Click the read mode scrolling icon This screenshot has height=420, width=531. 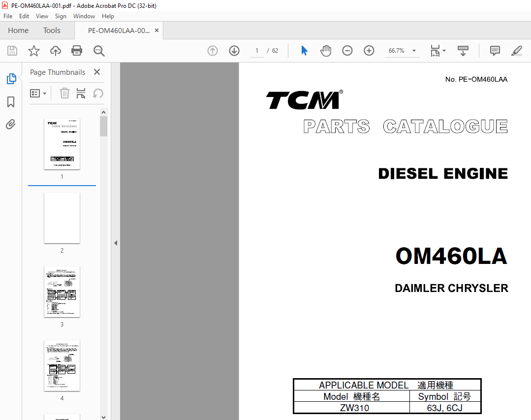[463, 51]
